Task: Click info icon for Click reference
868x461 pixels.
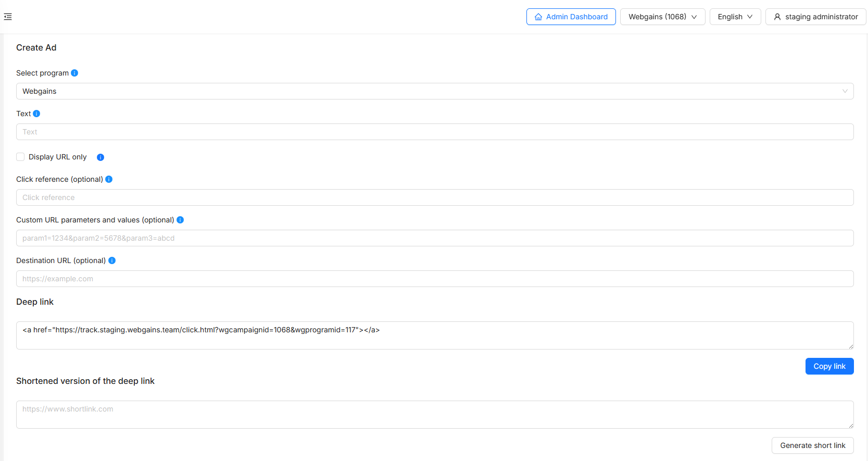Action: [x=109, y=179]
